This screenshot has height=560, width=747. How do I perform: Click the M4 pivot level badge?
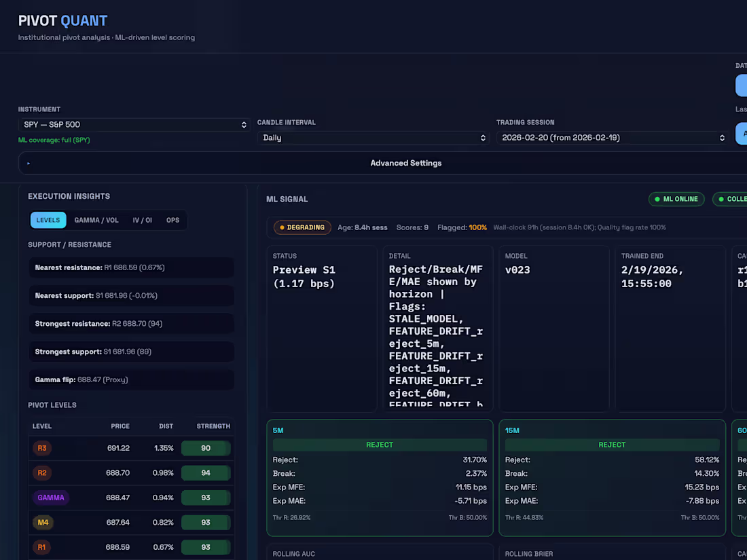click(x=42, y=522)
